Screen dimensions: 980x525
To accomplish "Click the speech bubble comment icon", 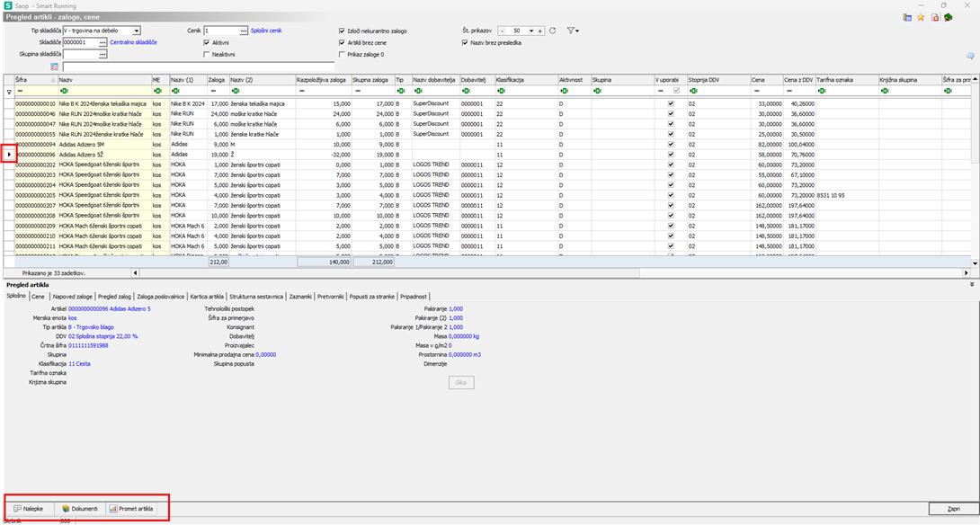I will coord(970,56).
